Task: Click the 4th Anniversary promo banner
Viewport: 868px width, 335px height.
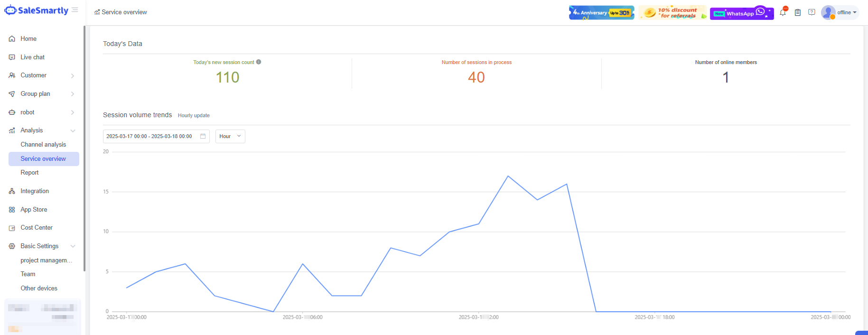Action: pos(601,13)
